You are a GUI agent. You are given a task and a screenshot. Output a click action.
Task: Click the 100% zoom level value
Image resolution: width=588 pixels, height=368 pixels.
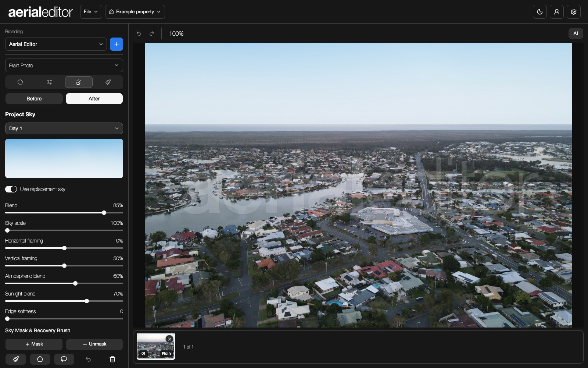pyautogui.click(x=176, y=33)
